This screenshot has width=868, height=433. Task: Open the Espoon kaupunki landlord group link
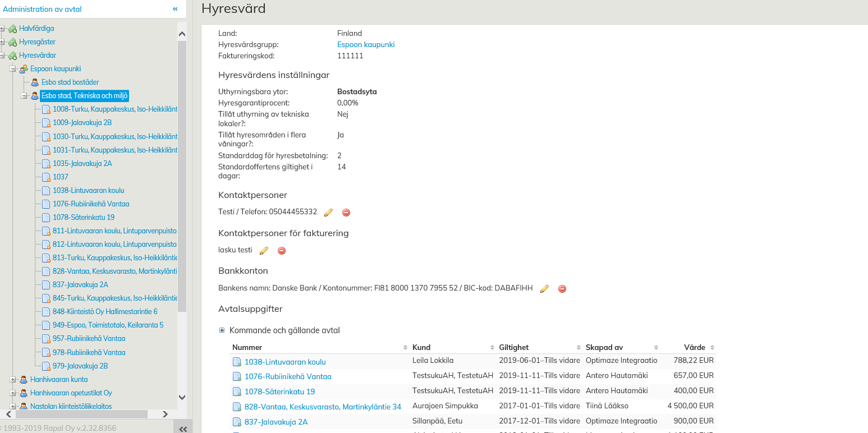click(365, 45)
